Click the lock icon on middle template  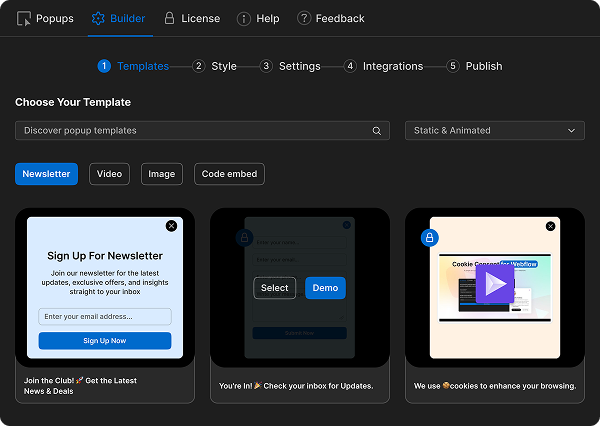coord(244,238)
